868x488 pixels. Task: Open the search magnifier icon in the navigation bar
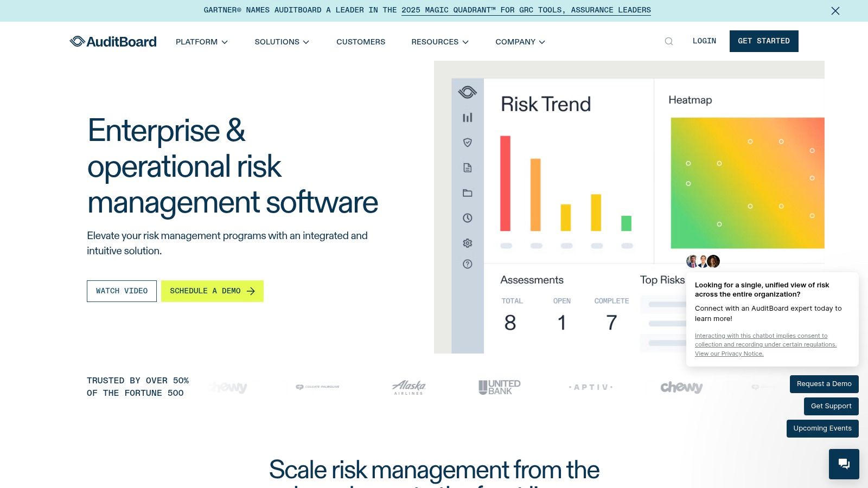pos(668,41)
